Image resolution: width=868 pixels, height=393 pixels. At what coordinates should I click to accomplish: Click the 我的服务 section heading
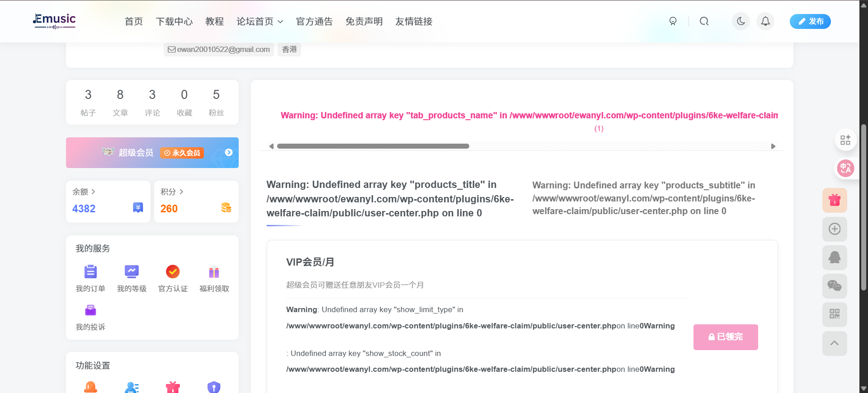(x=93, y=248)
